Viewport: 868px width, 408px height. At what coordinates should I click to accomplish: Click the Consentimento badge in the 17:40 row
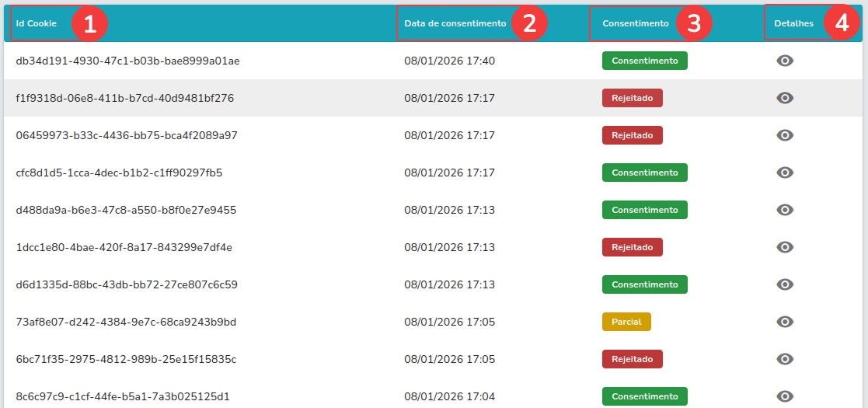pyautogui.click(x=644, y=61)
